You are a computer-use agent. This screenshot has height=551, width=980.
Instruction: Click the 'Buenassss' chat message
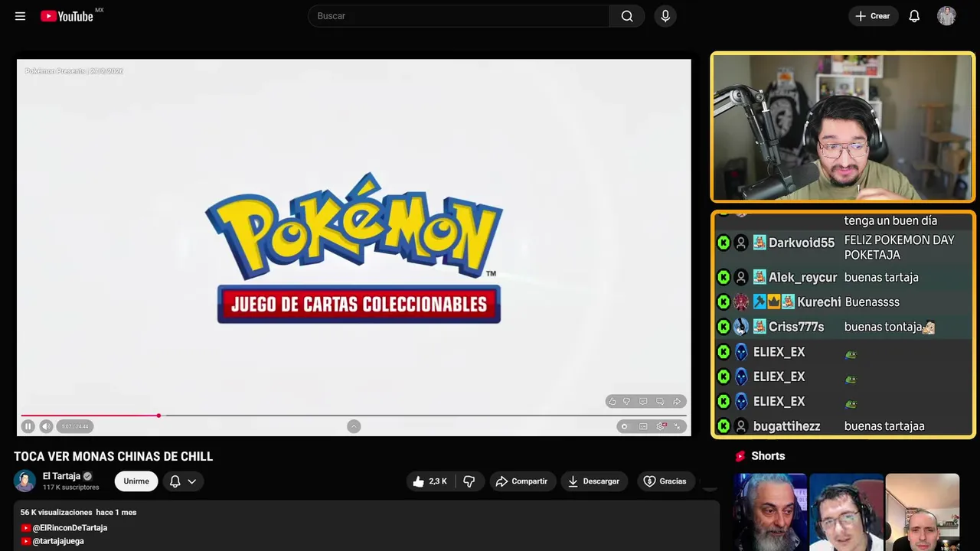[872, 302]
